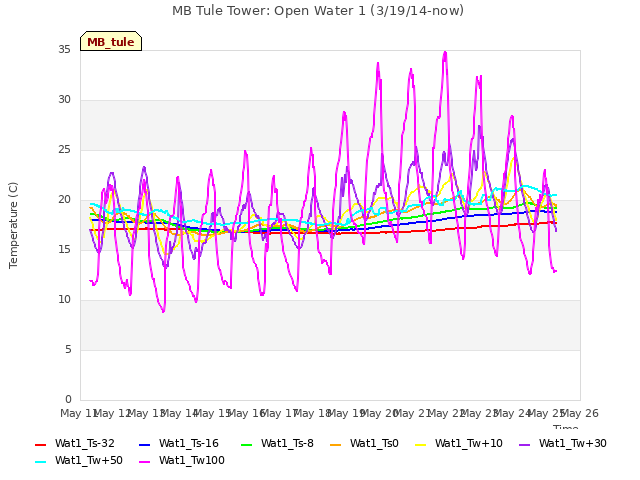The height and width of the screenshot is (480, 640).
Task: Toggle Wat1_Ts-16 legend entry
Action: [179, 444]
